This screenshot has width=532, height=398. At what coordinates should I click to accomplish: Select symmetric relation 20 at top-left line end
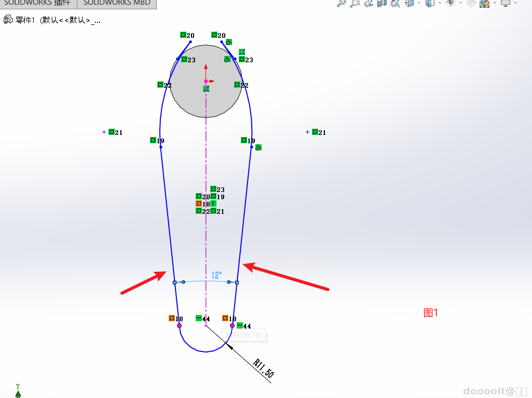tap(183, 35)
